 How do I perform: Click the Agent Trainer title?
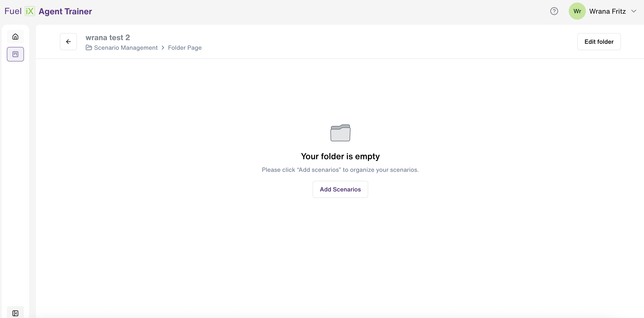[x=65, y=11]
